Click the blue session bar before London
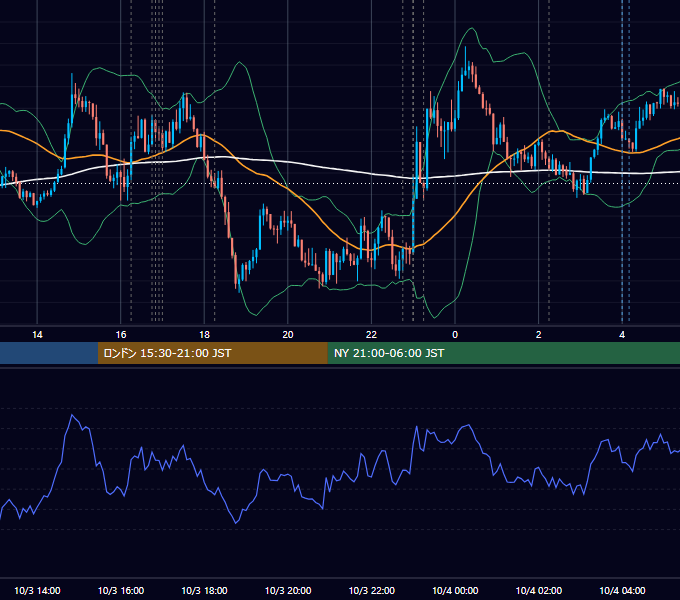The width and height of the screenshot is (680, 600). pyautogui.click(x=49, y=353)
